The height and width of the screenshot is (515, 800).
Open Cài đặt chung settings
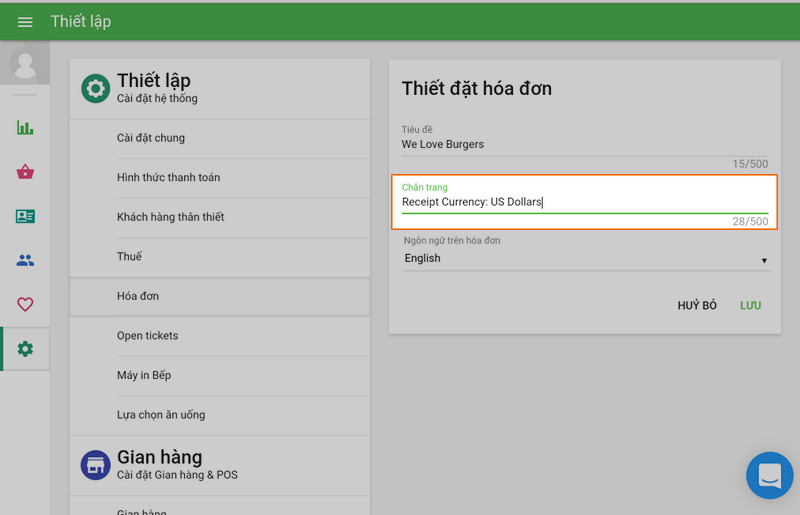150,138
